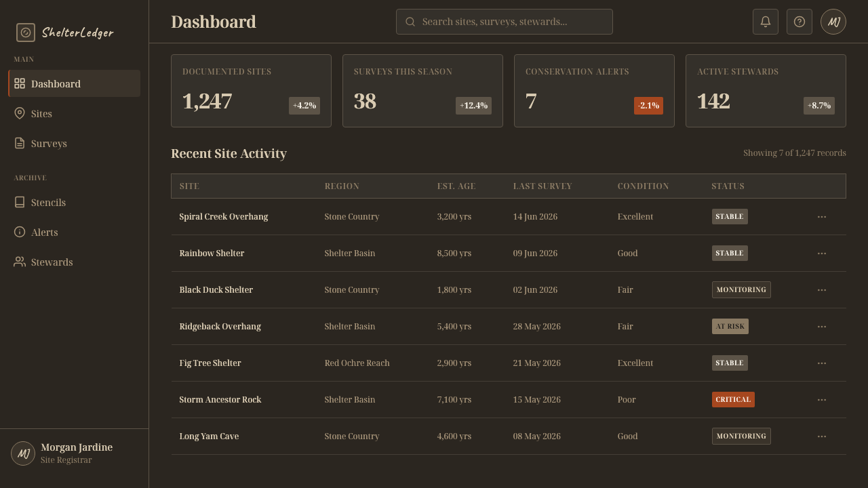Viewport: 868px width, 488px height.
Task: Click the 8,500 yrs age value
Action: (x=454, y=253)
